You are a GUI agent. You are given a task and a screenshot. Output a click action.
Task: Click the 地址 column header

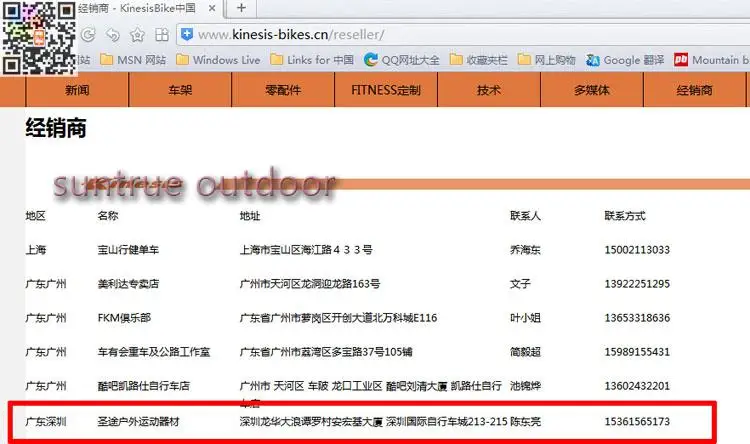(250, 216)
